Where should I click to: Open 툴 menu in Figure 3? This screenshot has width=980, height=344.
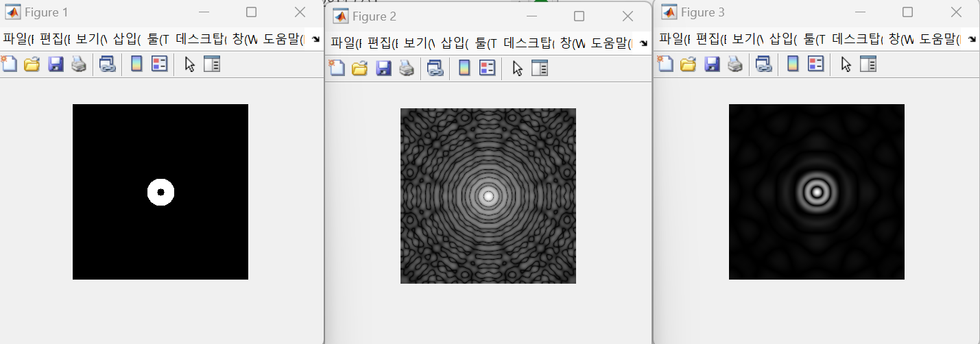click(x=815, y=39)
